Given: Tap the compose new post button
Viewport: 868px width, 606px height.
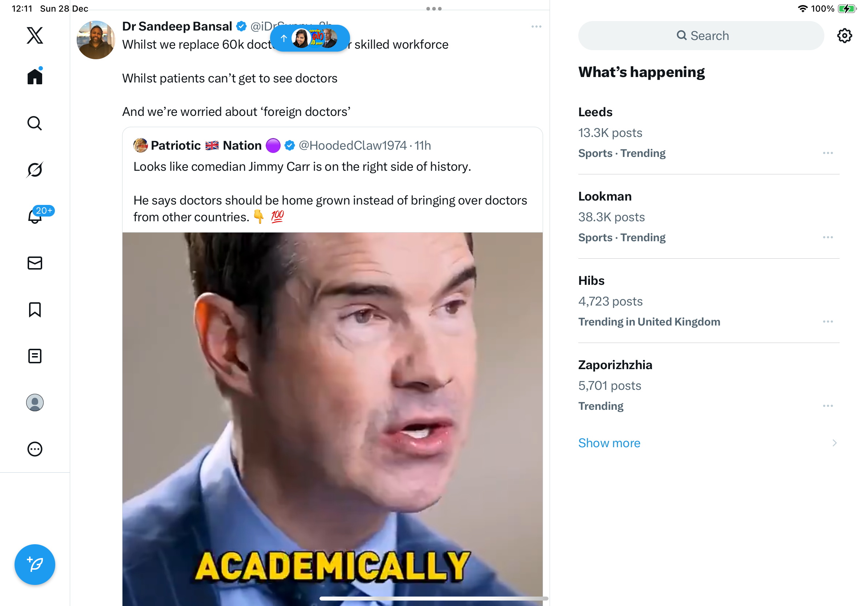Looking at the screenshot, I should (35, 565).
